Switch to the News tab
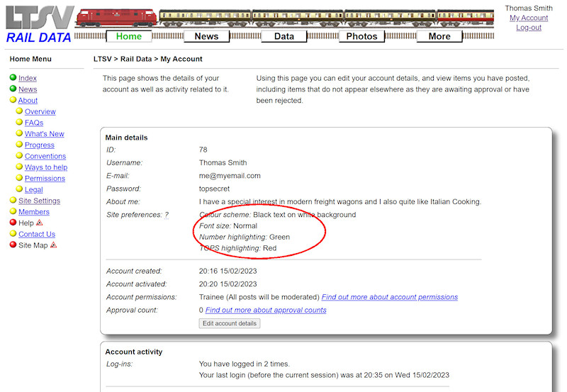567x392 pixels. (x=206, y=36)
